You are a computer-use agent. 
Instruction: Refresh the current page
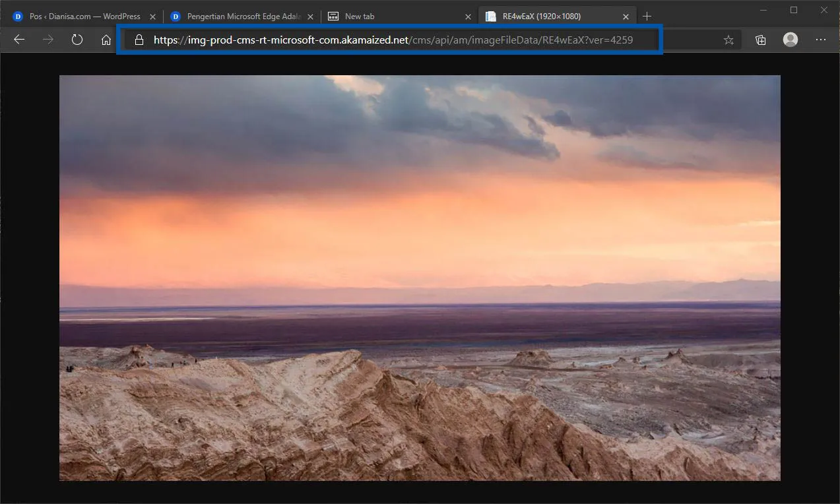tap(77, 40)
